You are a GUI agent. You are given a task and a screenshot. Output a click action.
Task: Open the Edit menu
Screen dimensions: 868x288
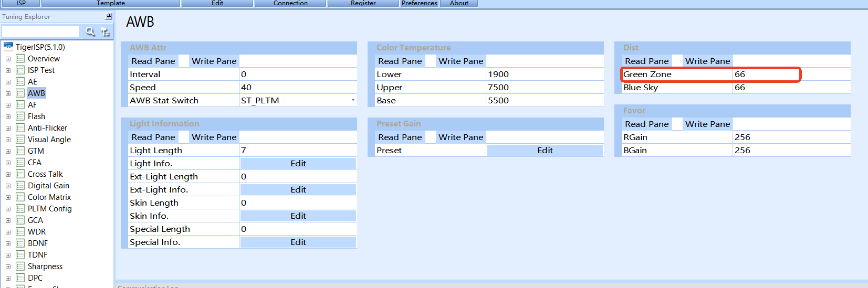pos(217,3)
